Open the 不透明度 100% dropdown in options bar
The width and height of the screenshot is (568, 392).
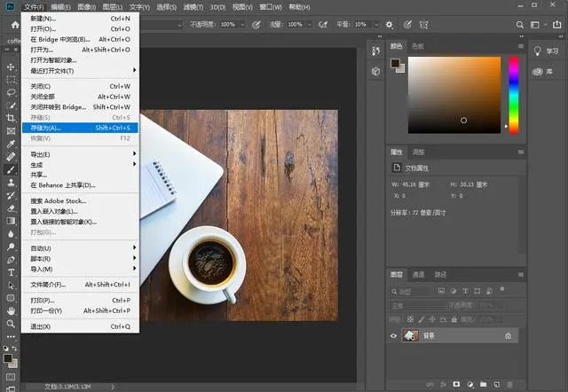(x=242, y=24)
